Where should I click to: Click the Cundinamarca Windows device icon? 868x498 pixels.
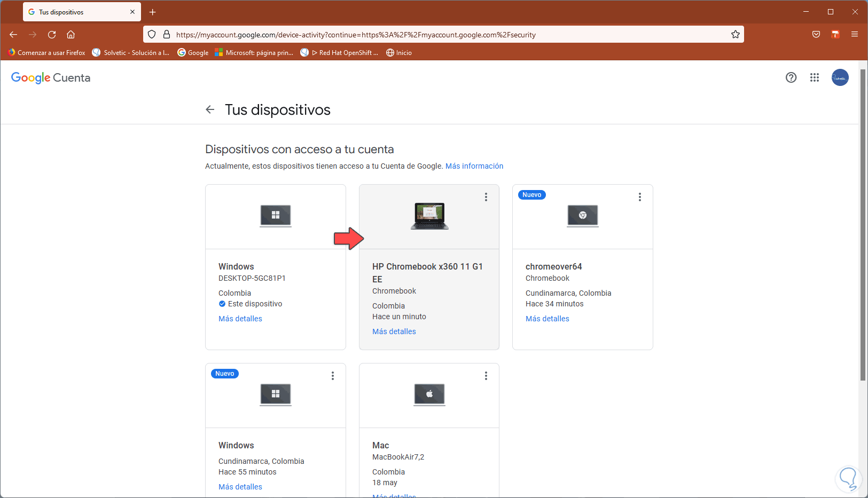click(276, 394)
